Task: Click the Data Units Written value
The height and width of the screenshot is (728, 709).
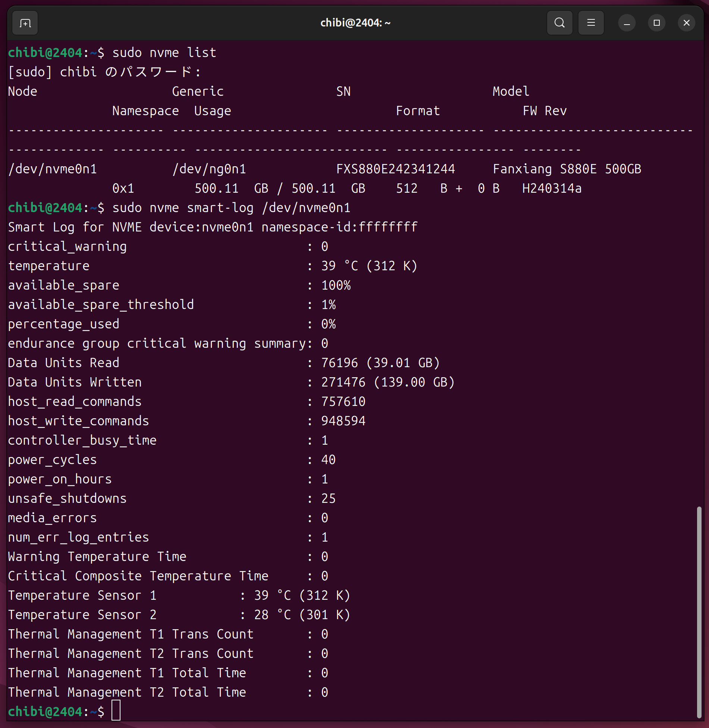Action: coord(388,382)
